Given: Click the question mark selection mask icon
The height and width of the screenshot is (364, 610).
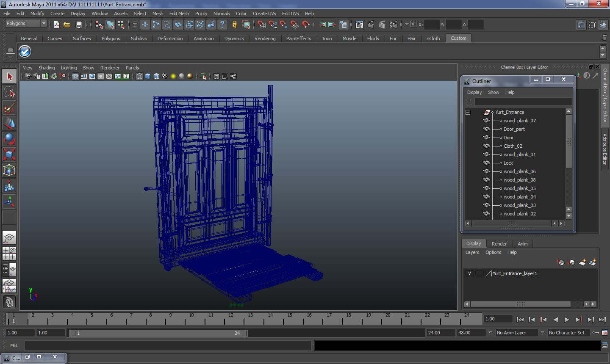Looking at the screenshot, I should coord(222,25).
